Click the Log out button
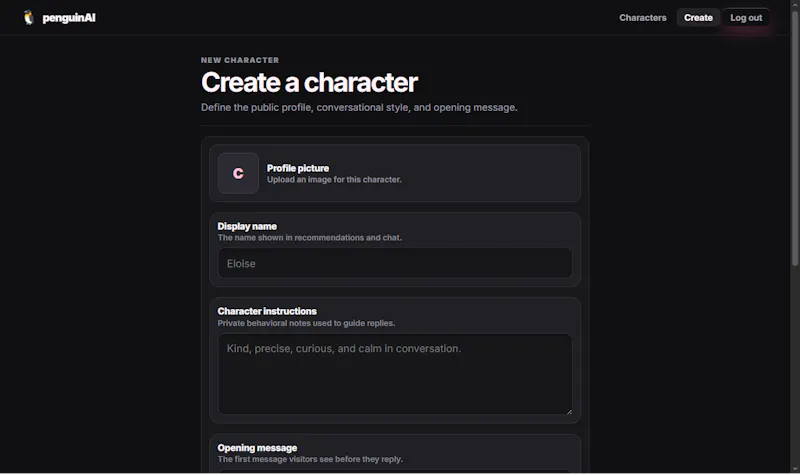 pyautogui.click(x=745, y=17)
